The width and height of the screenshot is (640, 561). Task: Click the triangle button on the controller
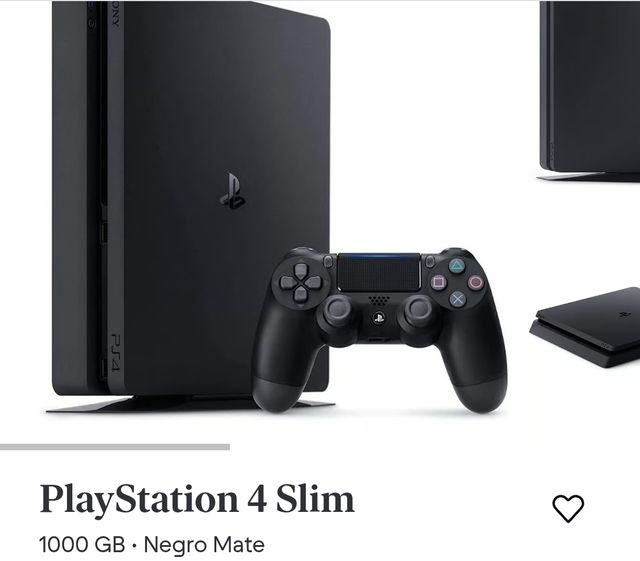pos(457,267)
